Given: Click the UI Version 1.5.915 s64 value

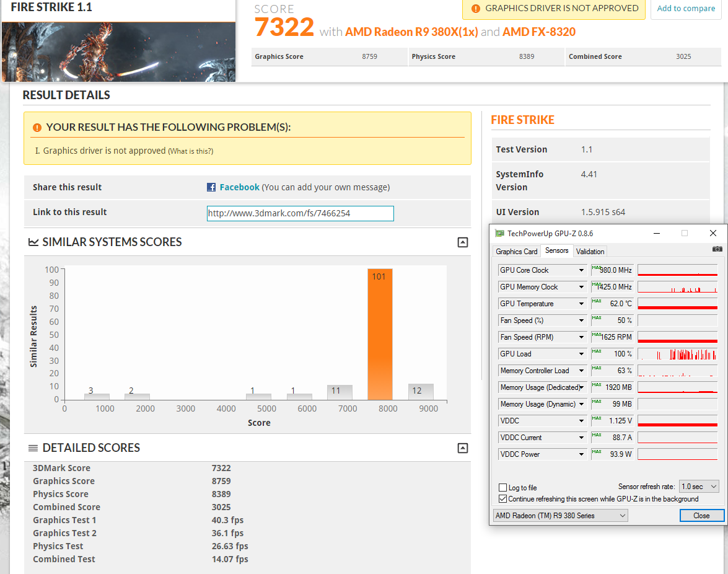Looking at the screenshot, I should tap(603, 212).
